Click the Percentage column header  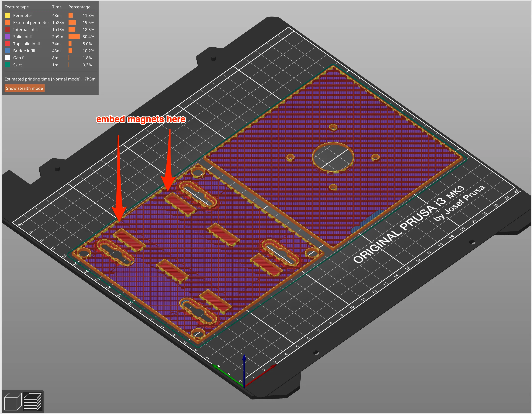click(x=80, y=7)
